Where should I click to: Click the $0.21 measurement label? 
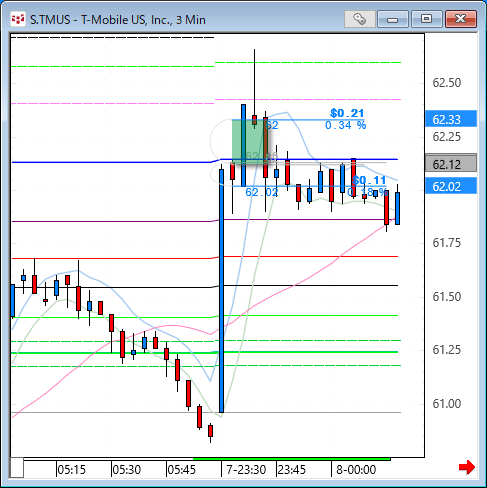coord(347,113)
